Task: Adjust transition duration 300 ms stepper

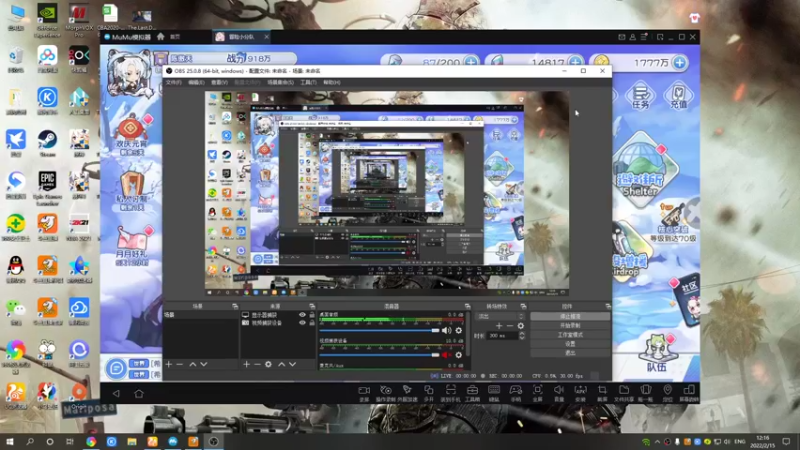Action: 521,336
